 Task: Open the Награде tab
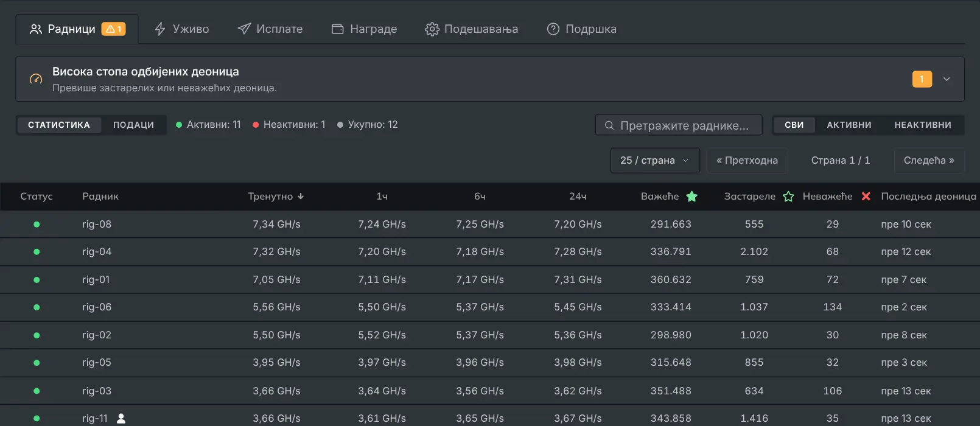(364, 29)
